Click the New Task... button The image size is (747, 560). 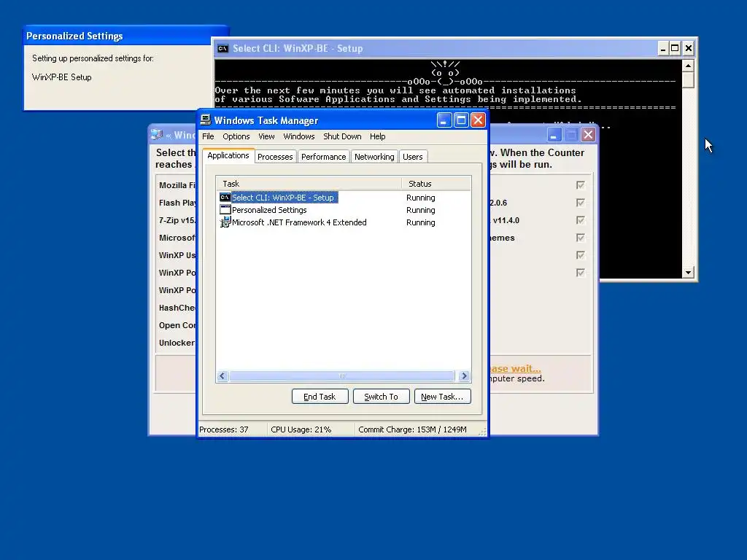pyautogui.click(x=442, y=397)
